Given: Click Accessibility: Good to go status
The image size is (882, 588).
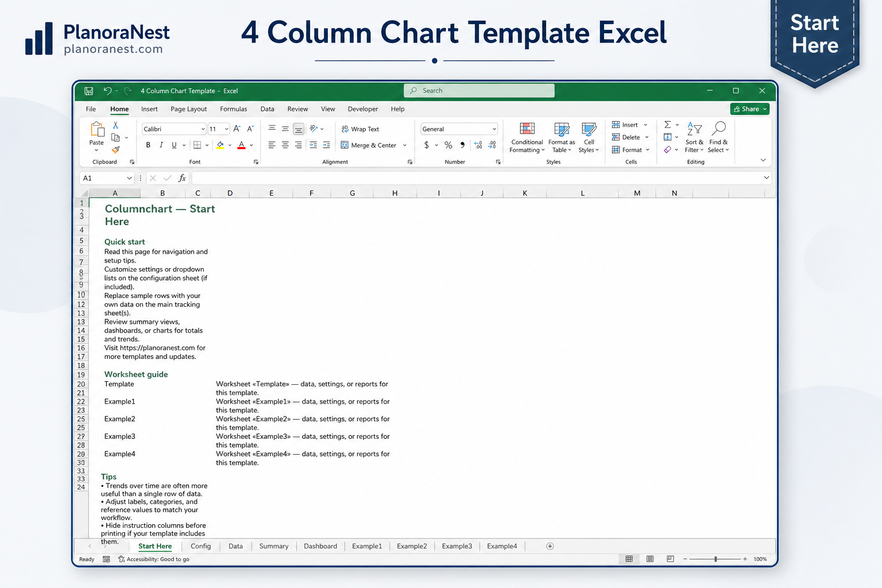Looking at the screenshot, I should [x=154, y=559].
